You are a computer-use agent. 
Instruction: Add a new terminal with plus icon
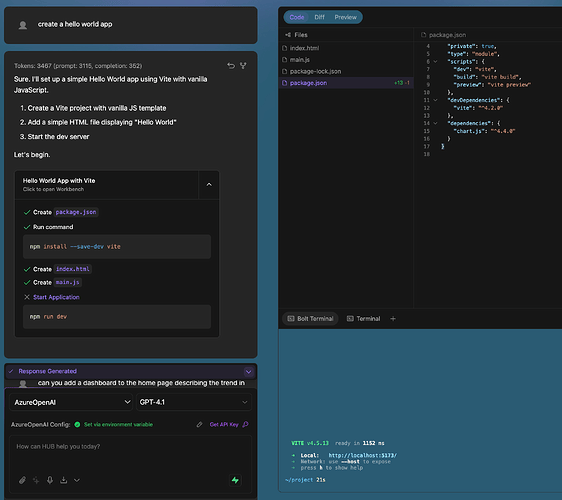[393, 319]
